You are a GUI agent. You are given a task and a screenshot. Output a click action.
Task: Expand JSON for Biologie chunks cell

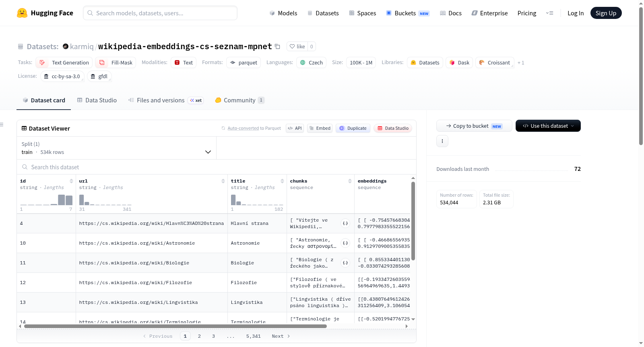point(345,263)
